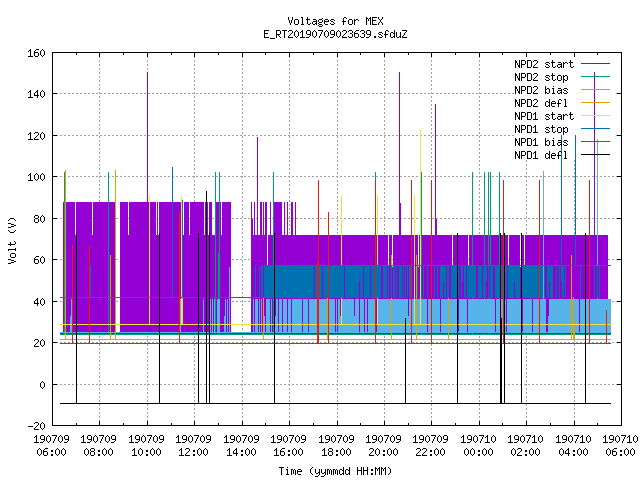Viewport: 640px width, 480px height.
Task: Click the x-axis tick label 190709 16:00
Action: (x=289, y=446)
